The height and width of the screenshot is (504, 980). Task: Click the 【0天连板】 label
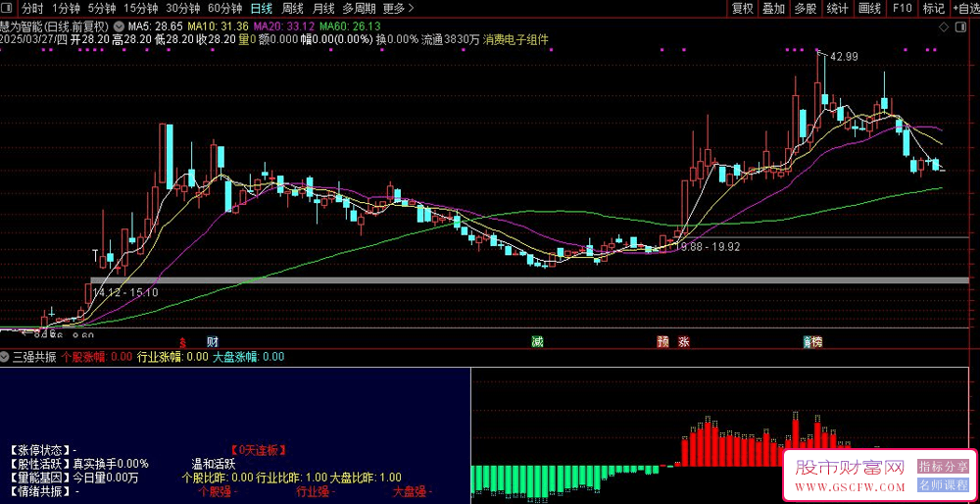coord(259,450)
